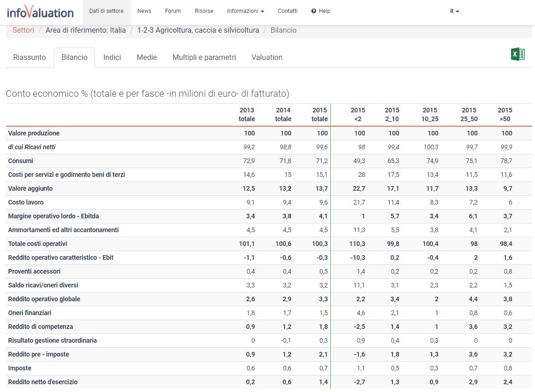
Task: Click Reddito operativo globale 25_50 value 4,4
Action: click(x=473, y=299)
